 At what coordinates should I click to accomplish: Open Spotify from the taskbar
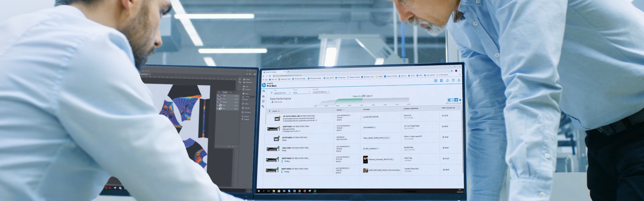point(315,191)
